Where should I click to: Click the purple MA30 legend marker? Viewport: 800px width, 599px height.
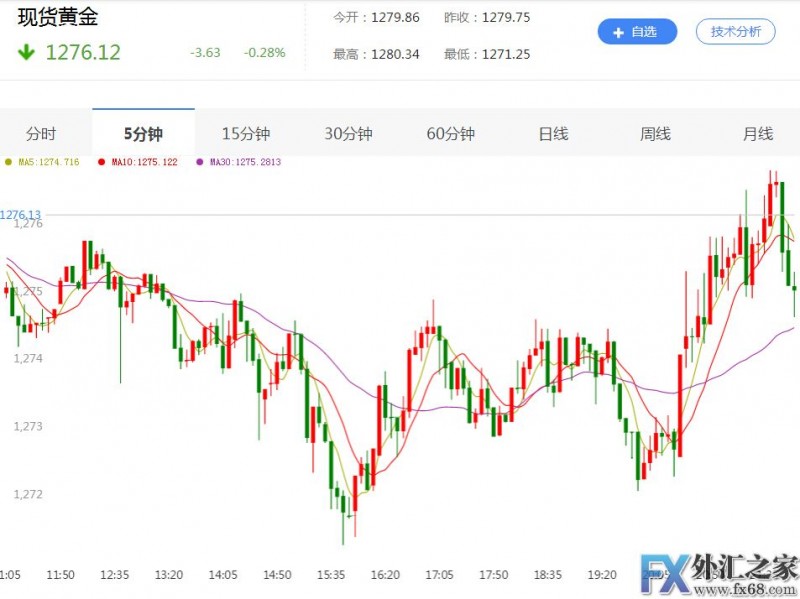pos(200,161)
